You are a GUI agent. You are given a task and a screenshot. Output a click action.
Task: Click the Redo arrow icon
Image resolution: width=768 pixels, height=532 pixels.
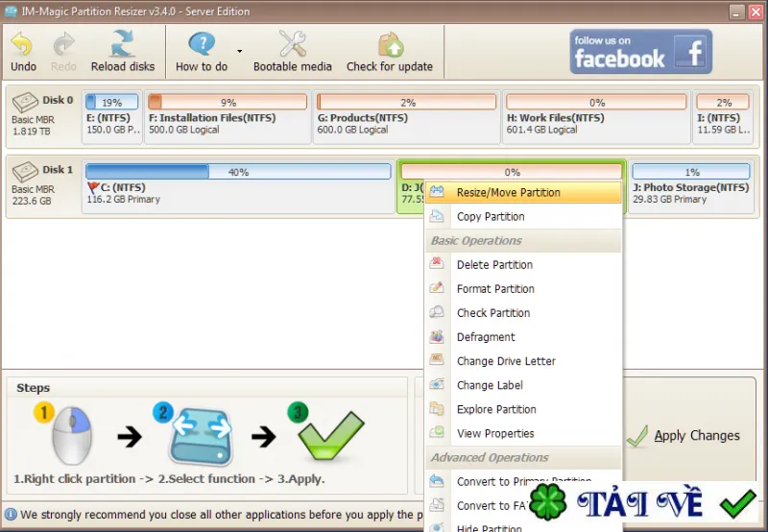pos(63,43)
